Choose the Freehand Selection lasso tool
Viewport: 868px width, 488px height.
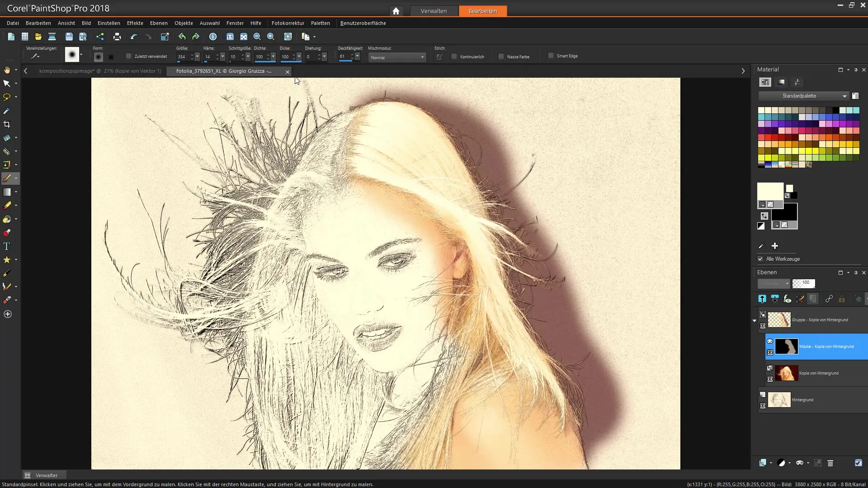pyautogui.click(x=7, y=97)
